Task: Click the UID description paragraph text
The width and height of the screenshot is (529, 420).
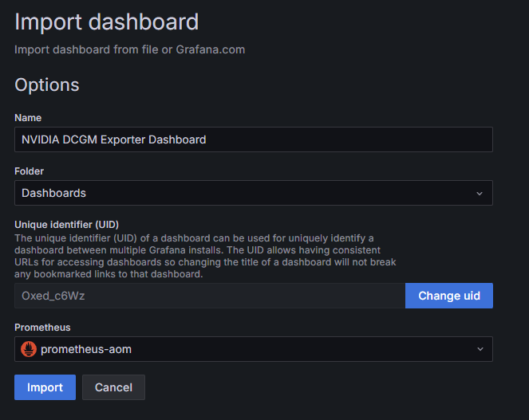Action: (205, 256)
